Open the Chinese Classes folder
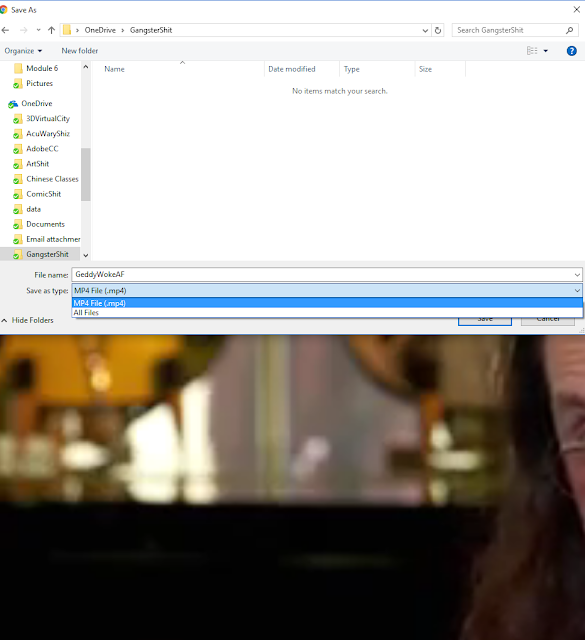The height and width of the screenshot is (640, 585). pos(52,179)
